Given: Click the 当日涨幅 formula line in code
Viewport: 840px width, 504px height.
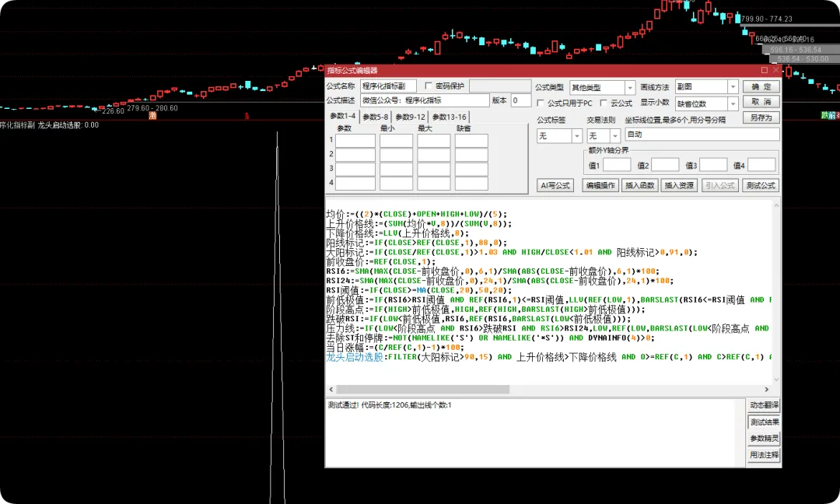Looking at the screenshot, I should (395, 348).
